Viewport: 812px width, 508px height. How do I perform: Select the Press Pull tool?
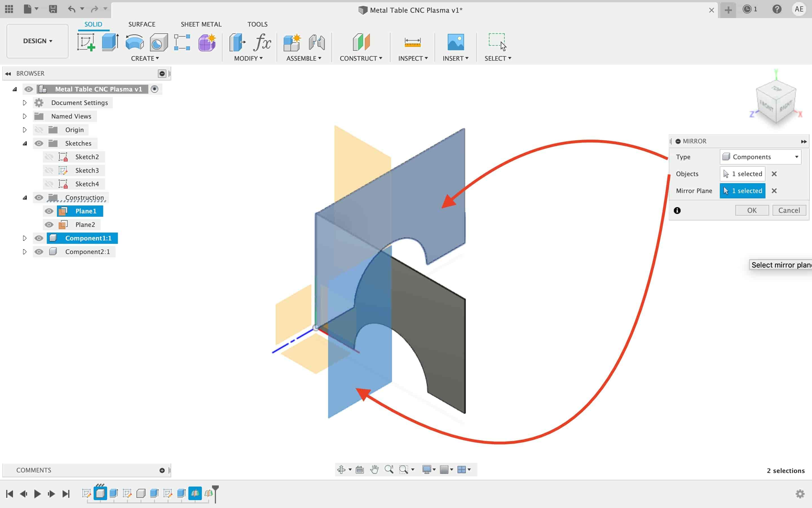click(x=237, y=42)
